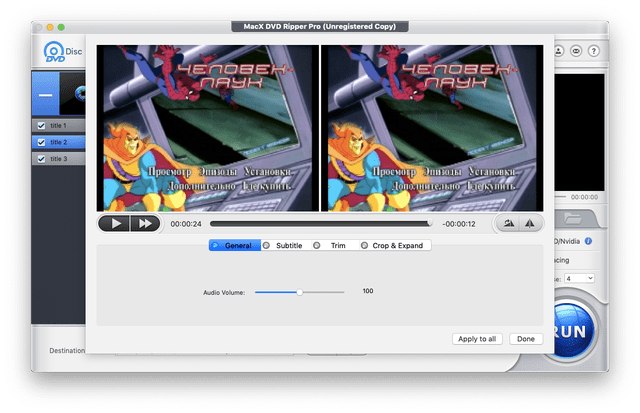
Task: Toggle the title 3 checkbox
Action: tap(41, 159)
